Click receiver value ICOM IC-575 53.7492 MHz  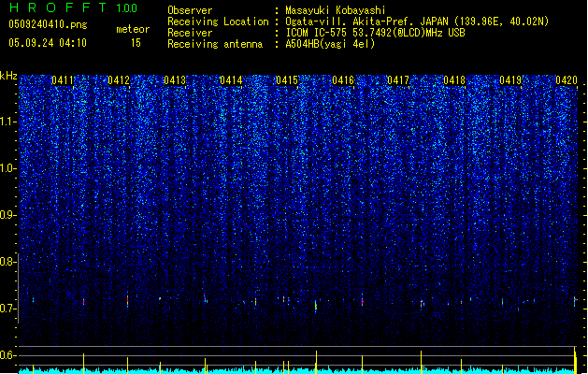tap(375, 33)
